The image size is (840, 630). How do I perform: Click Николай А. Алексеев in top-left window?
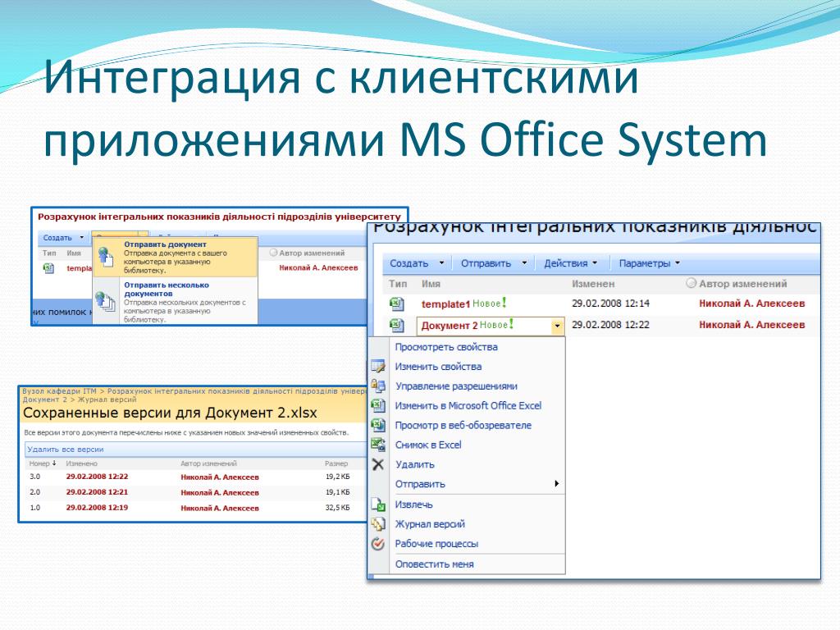point(318,268)
